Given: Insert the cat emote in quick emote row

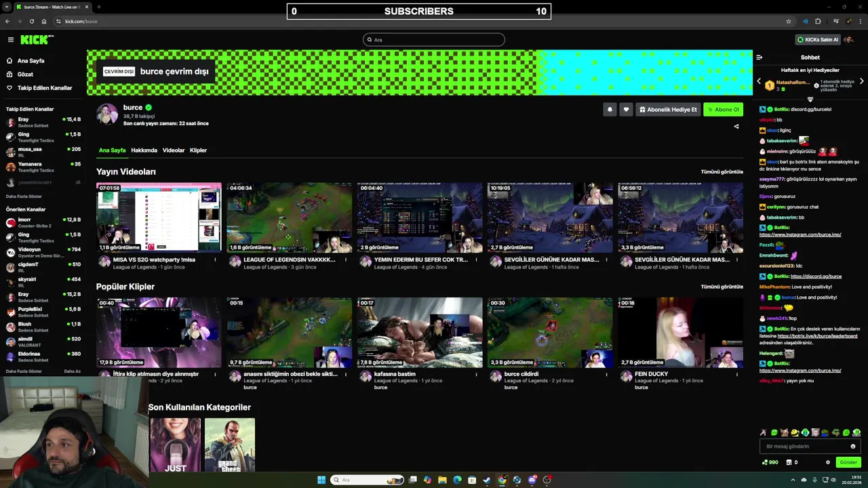Looking at the screenshot, I should (x=785, y=432).
